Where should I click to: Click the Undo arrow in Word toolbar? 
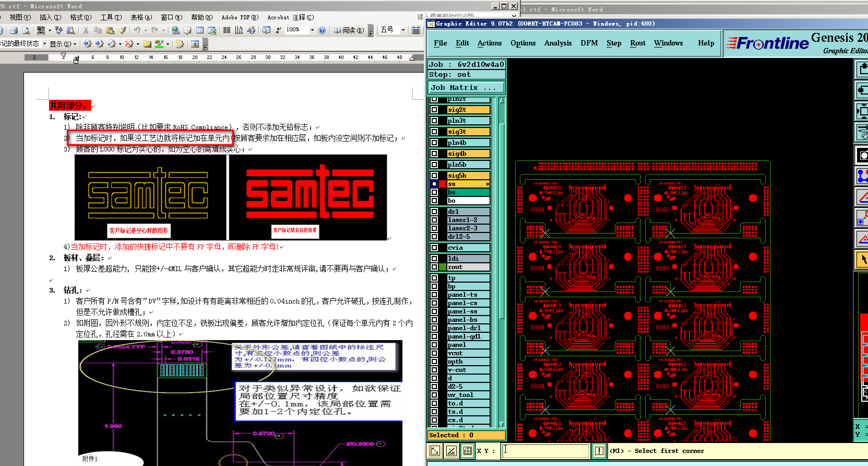pyautogui.click(x=137, y=30)
